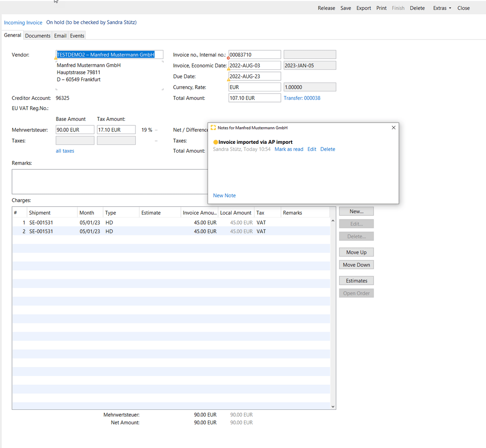The image size is (486, 448).
Task: Export the invoice
Action: (364, 8)
